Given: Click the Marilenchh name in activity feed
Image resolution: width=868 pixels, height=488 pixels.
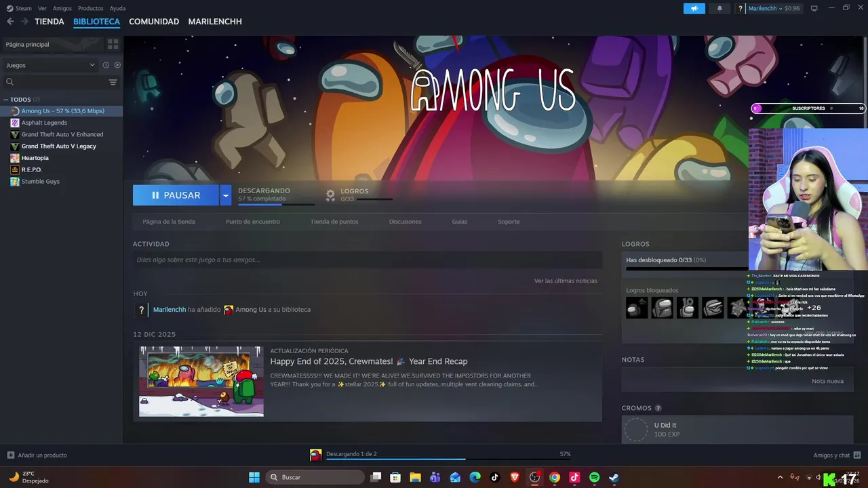Looking at the screenshot, I should pyautogui.click(x=170, y=310).
